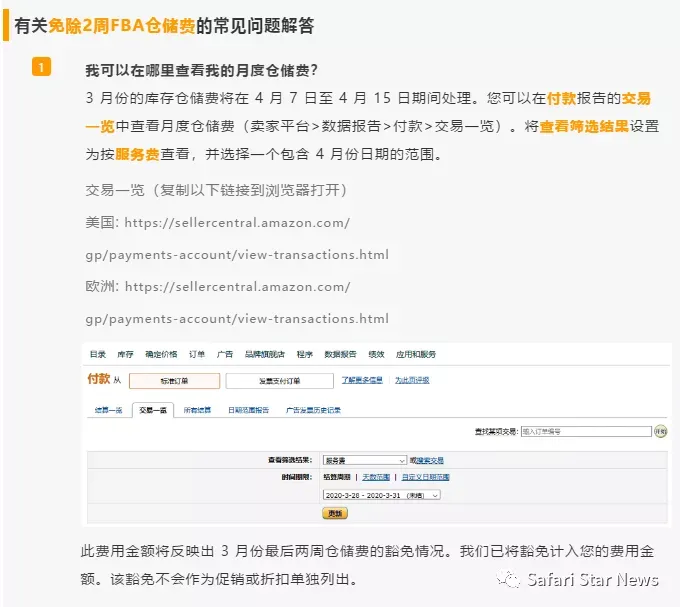680x607 pixels.
Task: Click the WeChat logo watermark icon
Action: [508, 579]
